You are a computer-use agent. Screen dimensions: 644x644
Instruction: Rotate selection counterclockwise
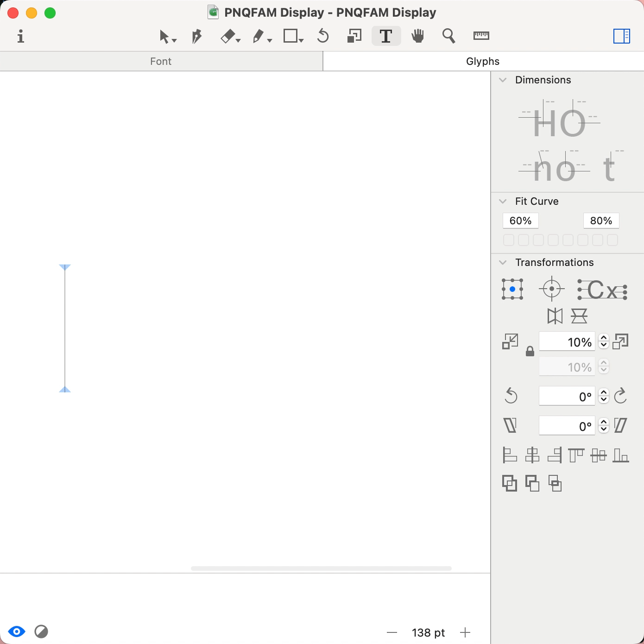[x=511, y=396]
